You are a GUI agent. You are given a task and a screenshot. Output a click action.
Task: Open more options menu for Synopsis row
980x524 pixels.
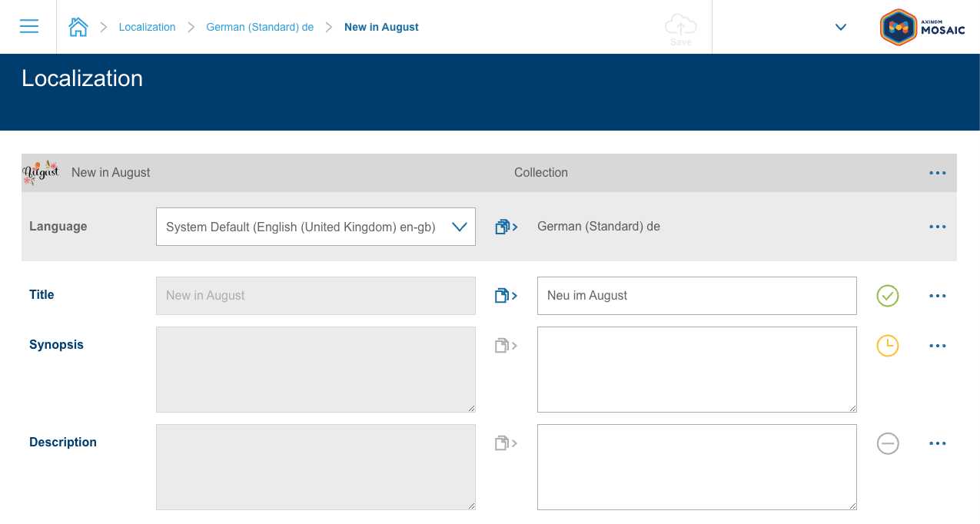click(937, 346)
